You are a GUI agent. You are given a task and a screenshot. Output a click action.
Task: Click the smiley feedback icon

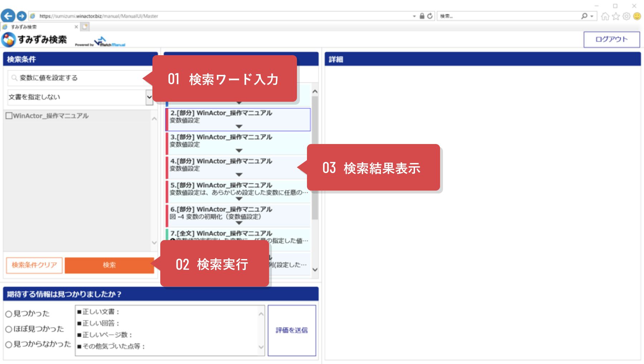pos(637,16)
